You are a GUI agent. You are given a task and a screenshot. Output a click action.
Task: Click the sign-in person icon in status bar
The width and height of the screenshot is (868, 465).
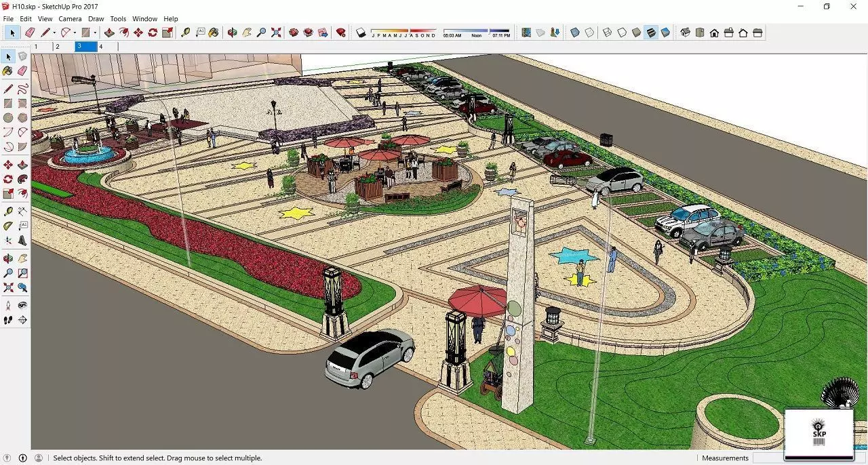tap(38, 458)
